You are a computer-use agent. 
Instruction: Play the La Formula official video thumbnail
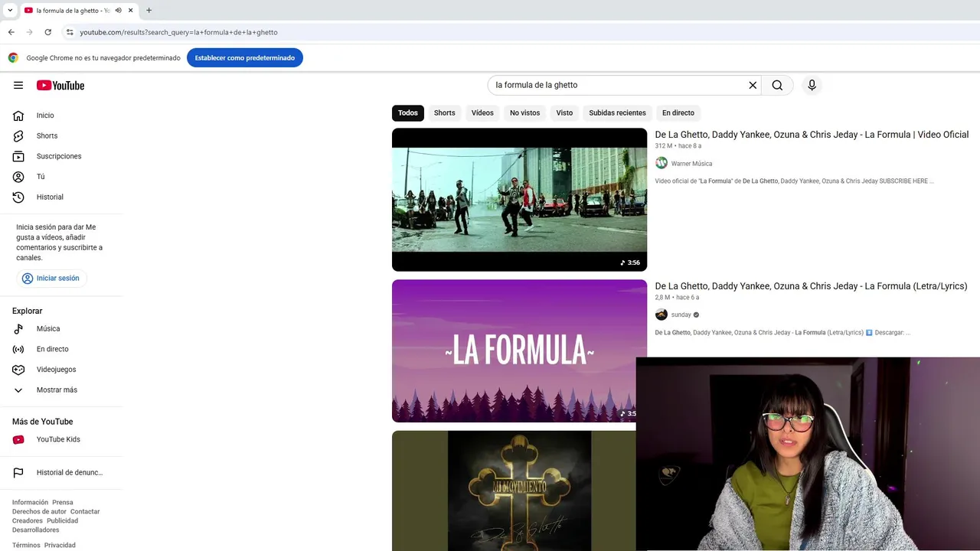pos(519,200)
